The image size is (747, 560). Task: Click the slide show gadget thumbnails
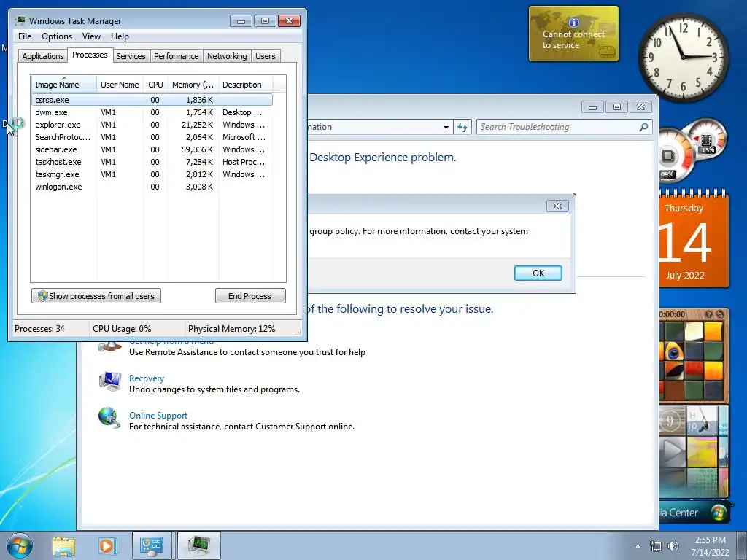coord(694,451)
